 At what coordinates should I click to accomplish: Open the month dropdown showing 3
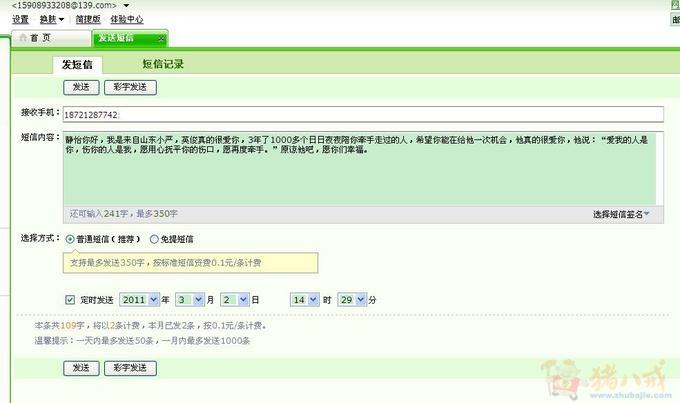pos(190,300)
